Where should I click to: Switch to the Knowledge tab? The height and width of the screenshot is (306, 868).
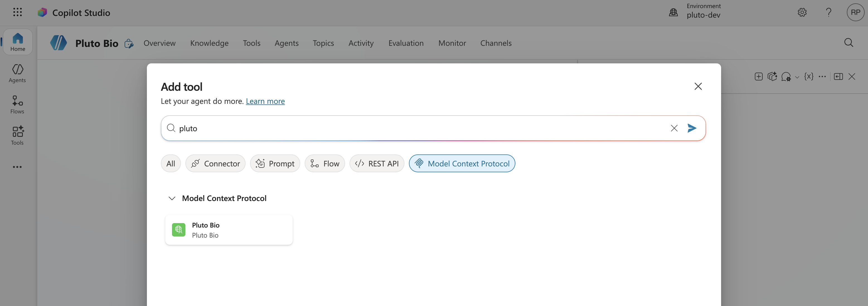(x=209, y=43)
